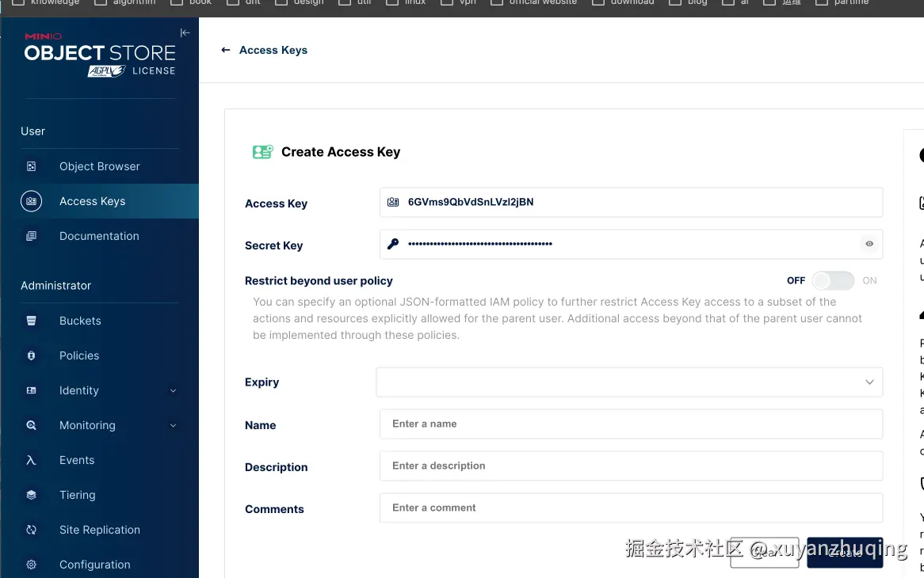Focus the Secret Key input field
The width and height of the screenshot is (924, 578).
point(631,244)
